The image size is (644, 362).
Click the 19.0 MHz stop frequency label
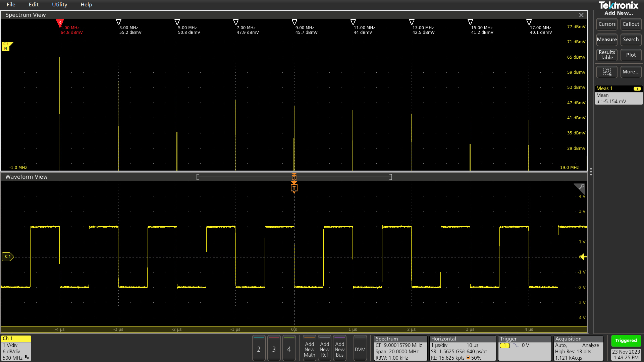(569, 168)
